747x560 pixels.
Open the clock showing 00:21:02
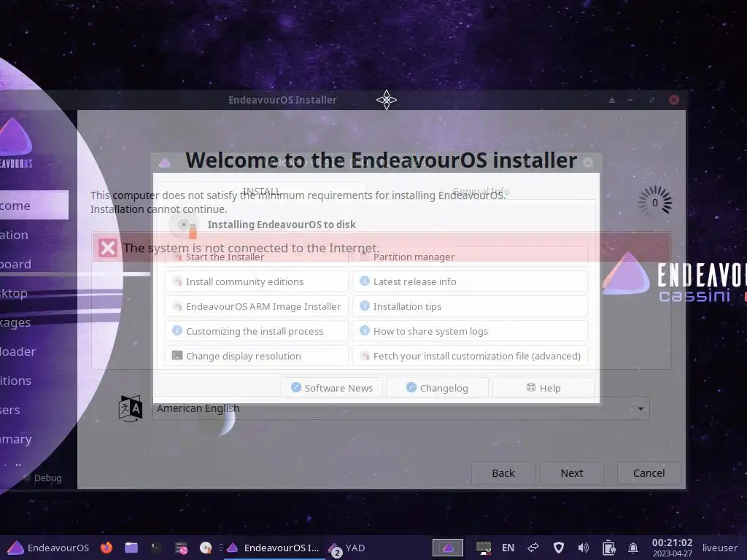coord(672,548)
